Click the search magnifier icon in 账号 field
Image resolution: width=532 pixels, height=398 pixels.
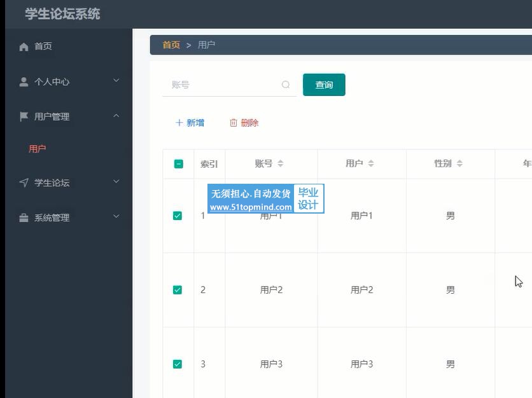coord(286,85)
